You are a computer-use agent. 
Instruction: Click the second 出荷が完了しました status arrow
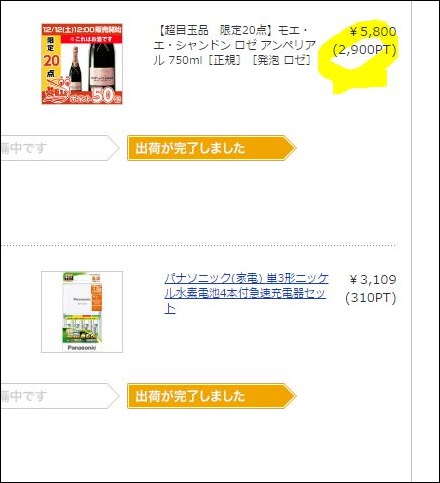point(212,396)
